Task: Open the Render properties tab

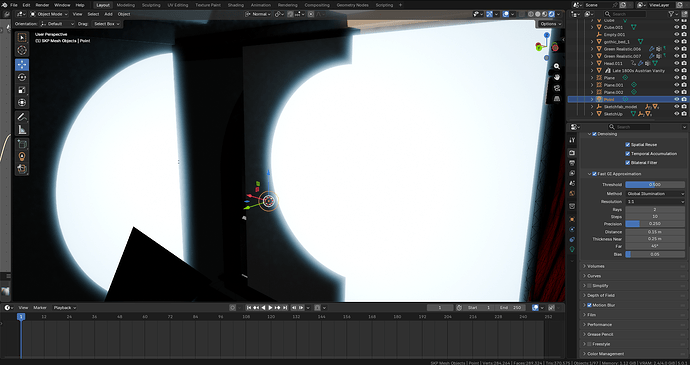Action: pos(572,152)
